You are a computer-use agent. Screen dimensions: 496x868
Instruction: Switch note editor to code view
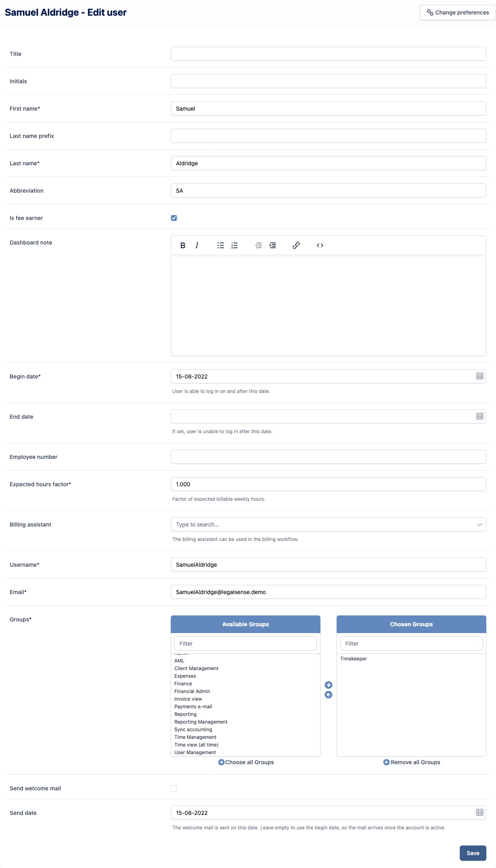pos(320,245)
